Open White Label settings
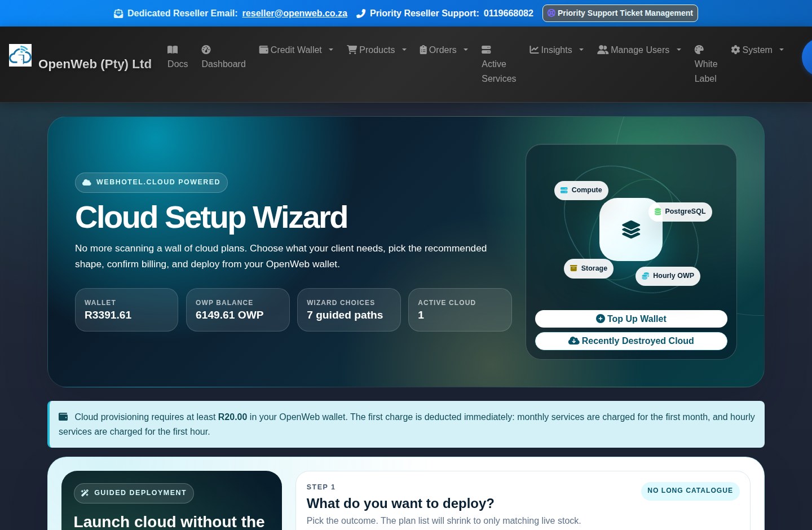The image size is (812, 530). pos(706,64)
